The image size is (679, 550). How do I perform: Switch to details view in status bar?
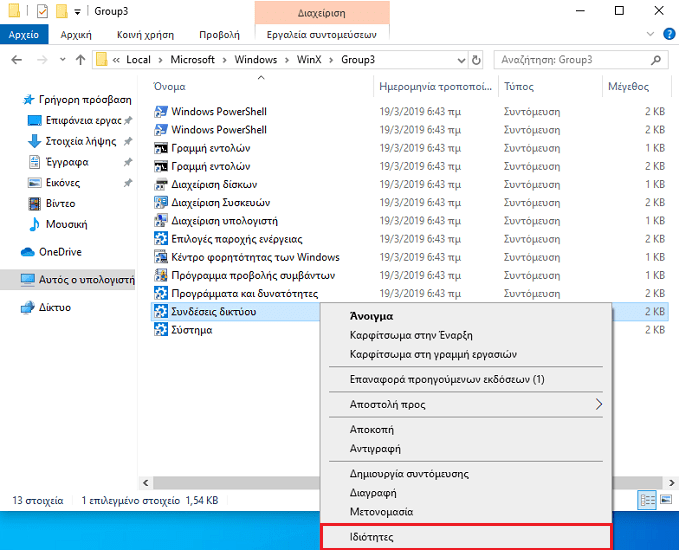646,500
